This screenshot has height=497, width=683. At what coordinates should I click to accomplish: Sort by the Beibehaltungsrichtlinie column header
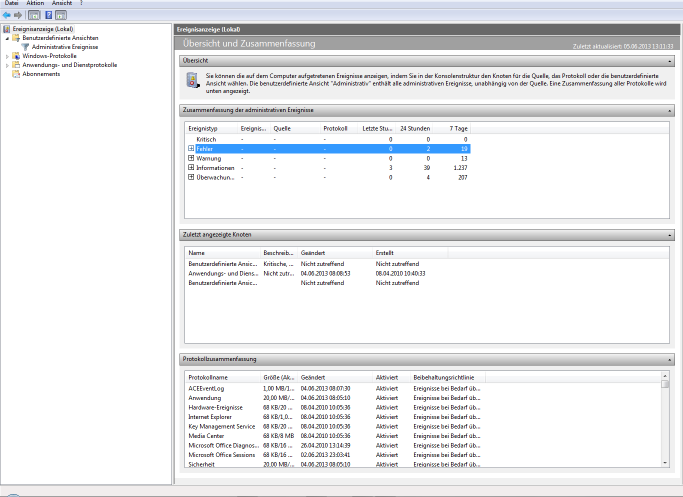448,378
